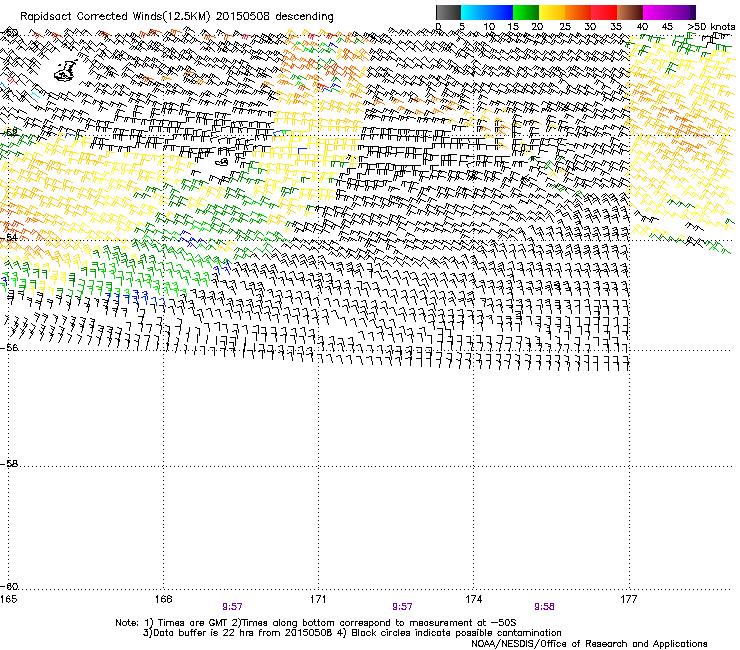Click the blue 10-15 knots legend swatch
Viewport: 740px width, 650px height.
[500, 12]
